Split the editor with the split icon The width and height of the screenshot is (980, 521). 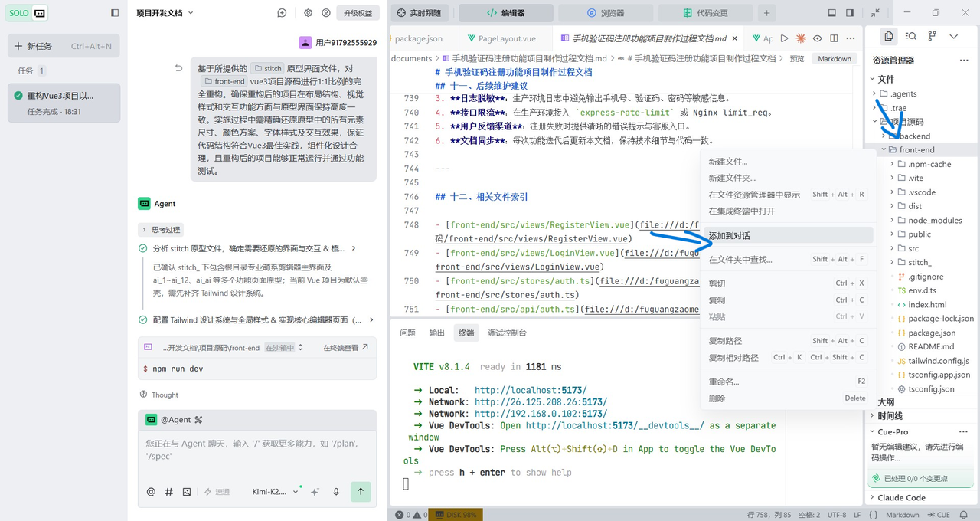(834, 38)
